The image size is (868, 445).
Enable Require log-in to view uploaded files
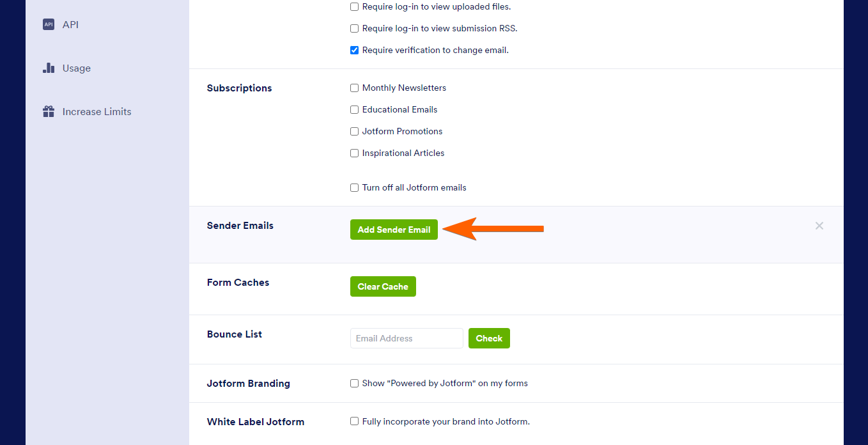355,7
